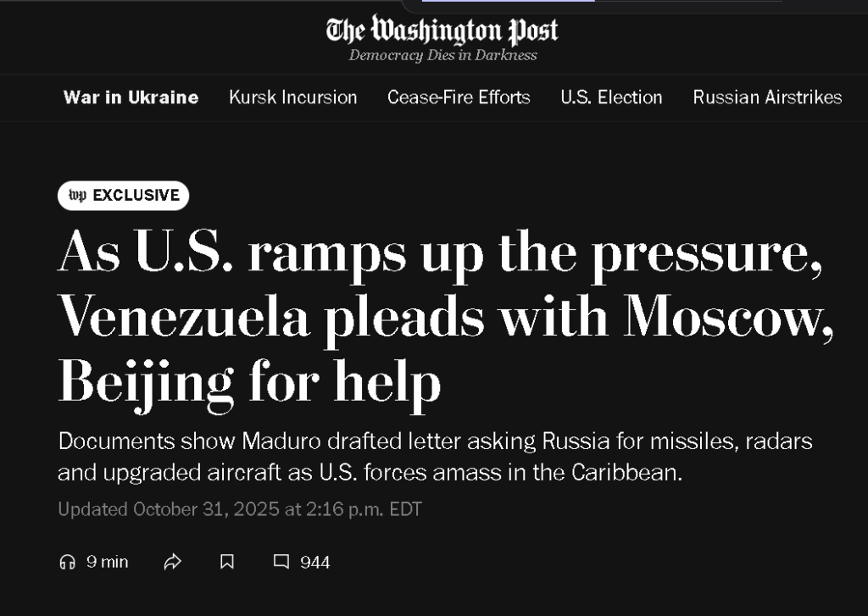Share the article using the arrow icon
This screenshot has height=616, width=868.
coord(173,562)
